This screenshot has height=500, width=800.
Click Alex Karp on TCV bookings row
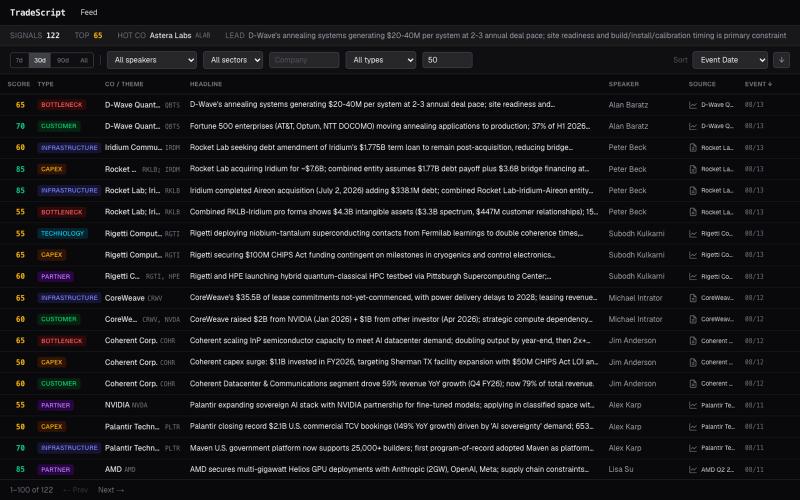point(625,427)
